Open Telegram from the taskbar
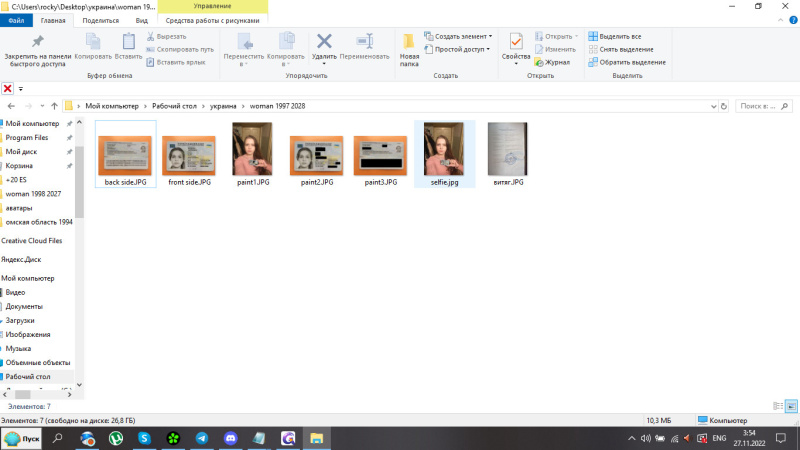Screen dimensions: 800x450 click(202, 438)
